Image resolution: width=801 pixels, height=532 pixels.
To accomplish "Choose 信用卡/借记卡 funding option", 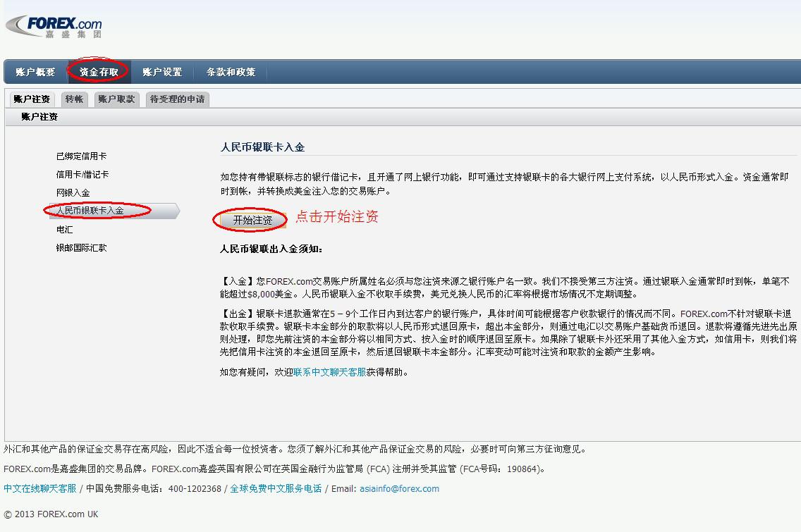I will point(82,175).
